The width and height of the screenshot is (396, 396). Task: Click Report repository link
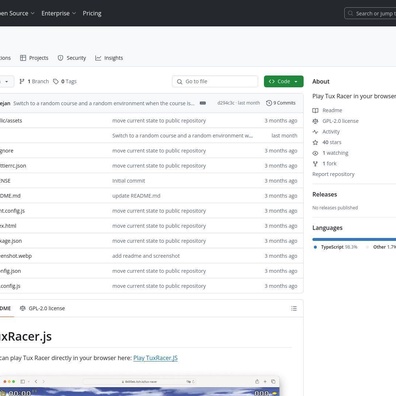pyautogui.click(x=333, y=174)
